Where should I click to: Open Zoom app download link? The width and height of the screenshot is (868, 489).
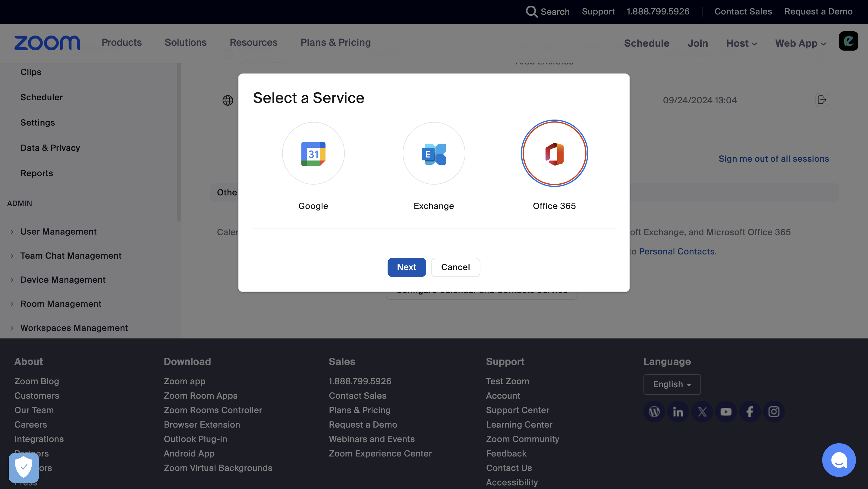click(184, 381)
